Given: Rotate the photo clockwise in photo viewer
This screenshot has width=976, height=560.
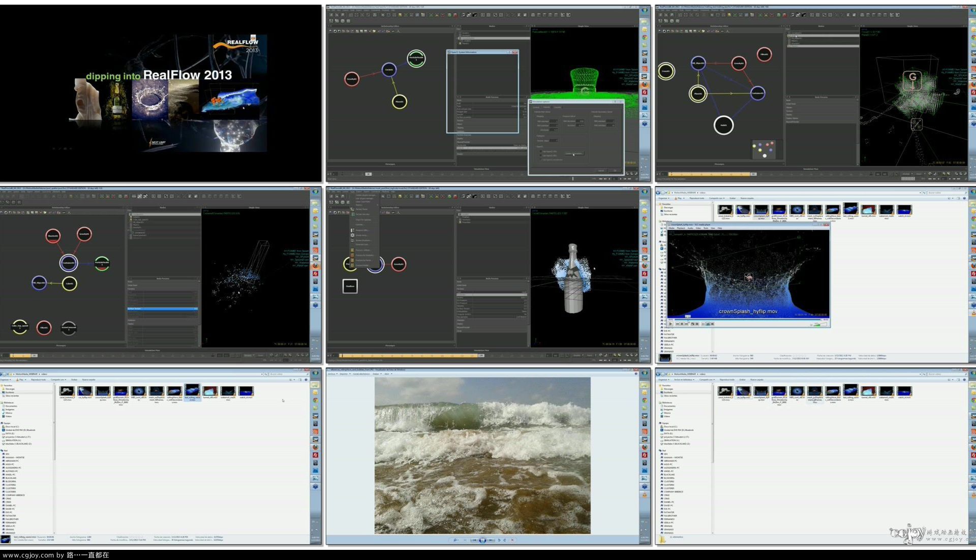Looking at the screenshot, I should click(x=505, y=540).
